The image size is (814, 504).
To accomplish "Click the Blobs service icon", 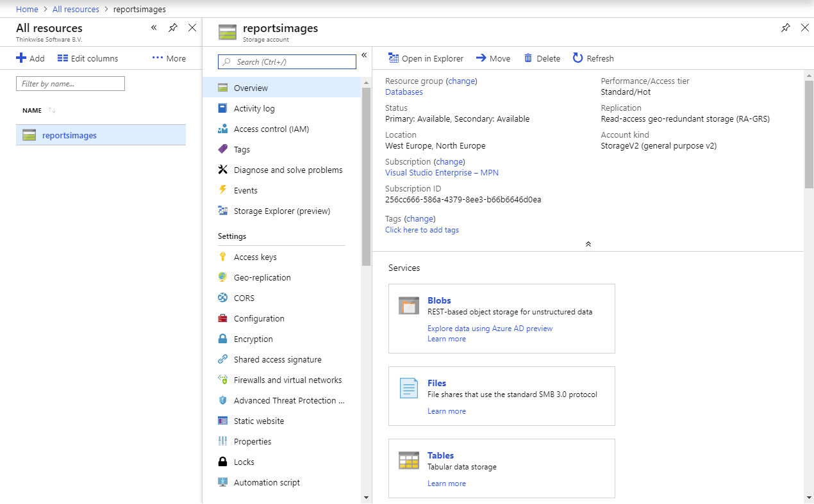I will click(409, 305).
